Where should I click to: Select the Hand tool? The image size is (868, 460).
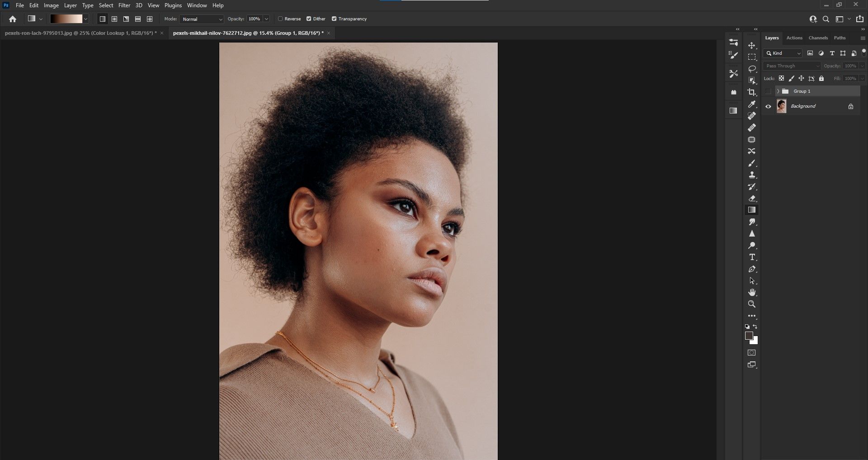click(752, 292)
